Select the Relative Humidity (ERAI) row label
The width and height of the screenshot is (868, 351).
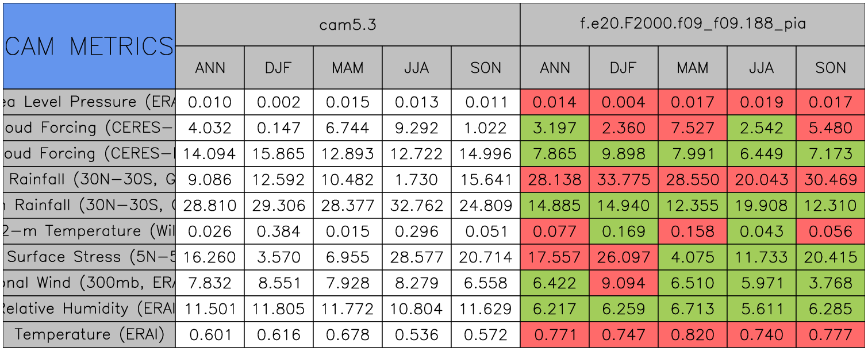click(89, 308)
